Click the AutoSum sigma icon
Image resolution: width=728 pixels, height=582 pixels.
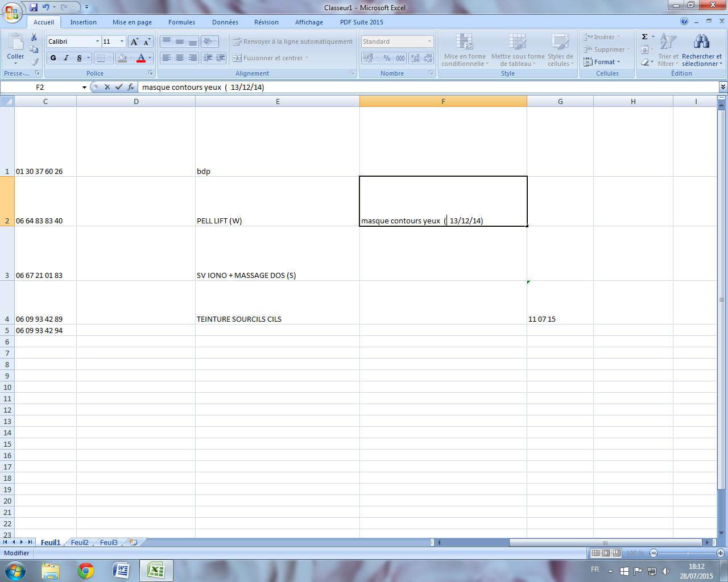[644, 37]
